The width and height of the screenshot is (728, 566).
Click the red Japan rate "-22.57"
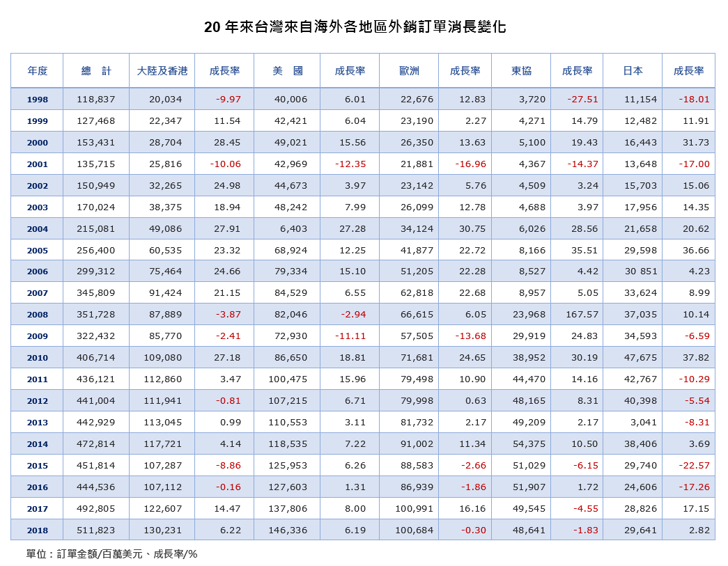coord(694,466)
